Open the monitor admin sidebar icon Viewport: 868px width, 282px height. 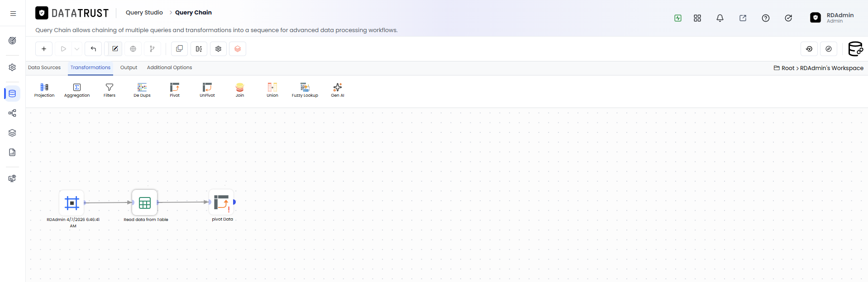tap(13, 179)
